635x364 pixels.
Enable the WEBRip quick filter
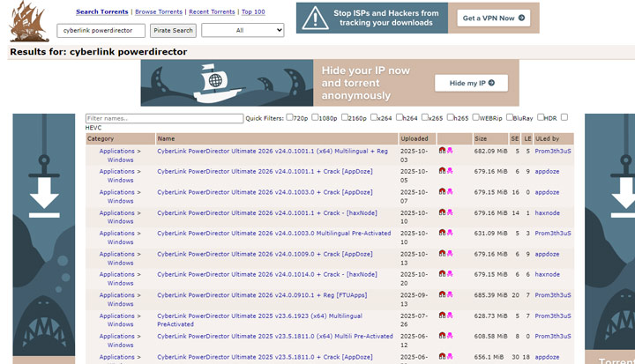475,117
